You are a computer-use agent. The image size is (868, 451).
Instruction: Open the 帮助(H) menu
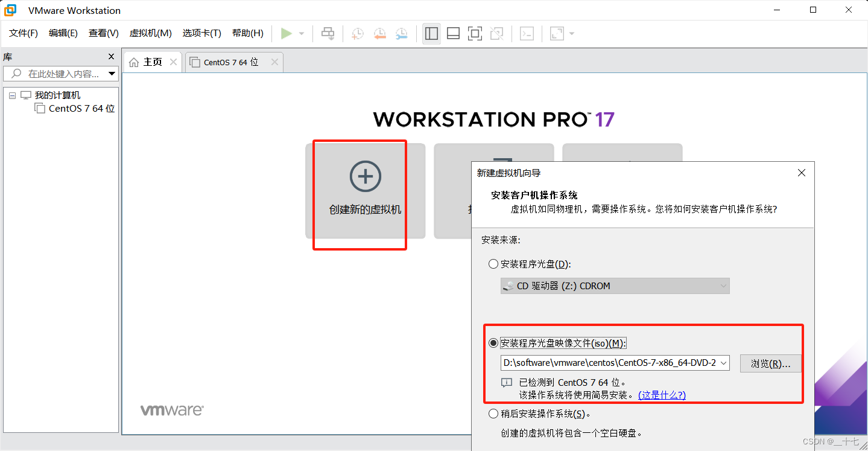248,33
